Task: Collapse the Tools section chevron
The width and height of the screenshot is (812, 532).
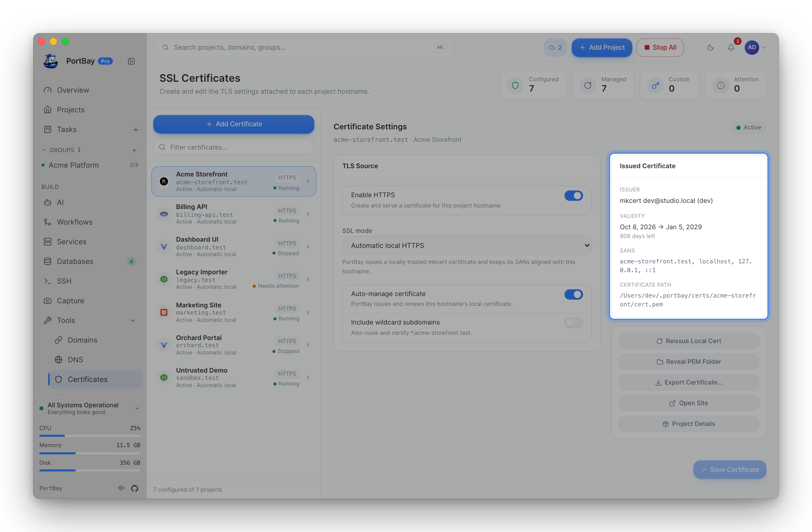Action: [x=133, y=321]
